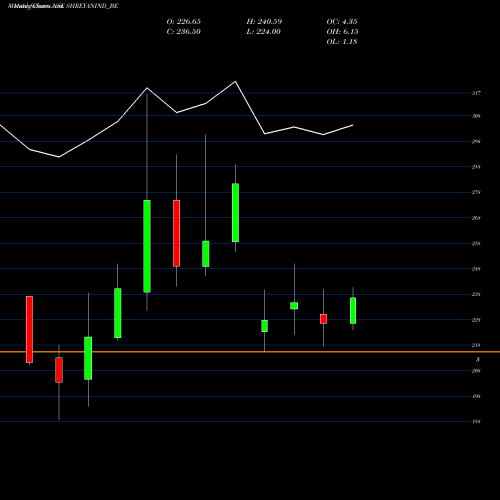Click the 317 price axis label

tap(476, 93)
